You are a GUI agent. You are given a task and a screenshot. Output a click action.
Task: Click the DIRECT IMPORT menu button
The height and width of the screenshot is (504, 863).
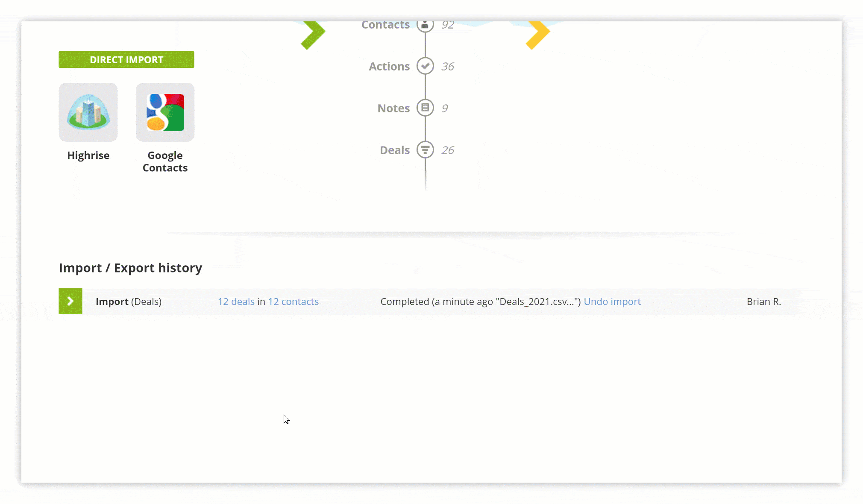pyautogui.click(x=126, y=59)
